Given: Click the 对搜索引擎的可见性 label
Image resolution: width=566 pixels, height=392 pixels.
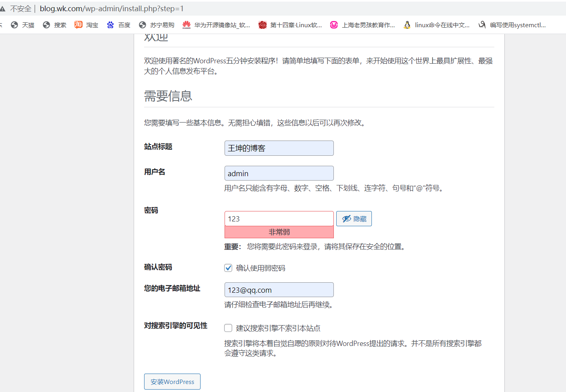Looking at the screenshot, I should [x=176, y=326].
